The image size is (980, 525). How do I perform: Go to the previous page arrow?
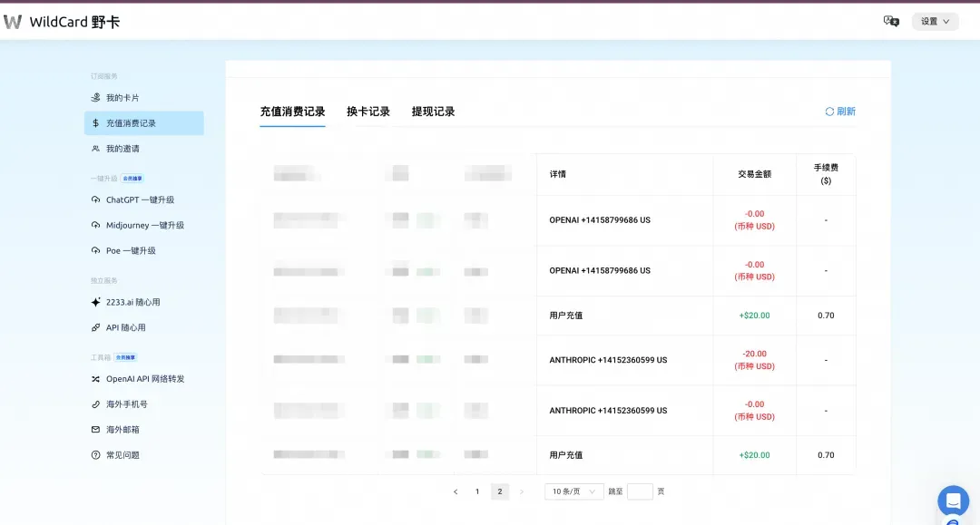(456, 492)
